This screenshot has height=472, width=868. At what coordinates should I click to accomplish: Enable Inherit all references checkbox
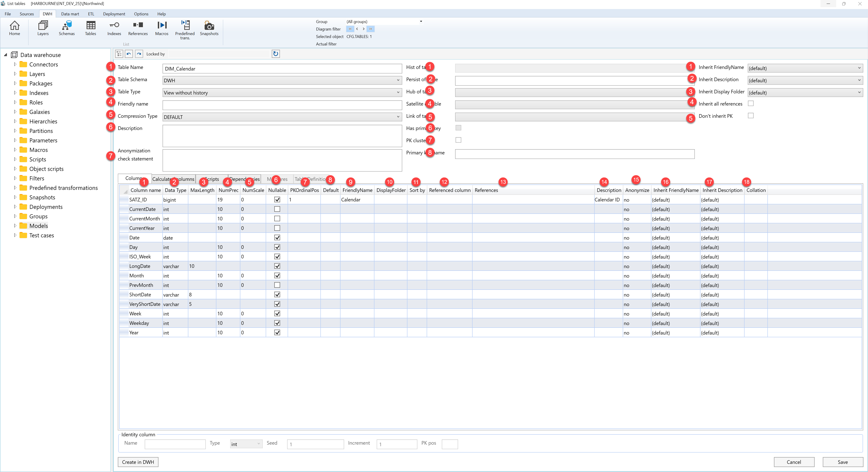[x=751, y=104]
